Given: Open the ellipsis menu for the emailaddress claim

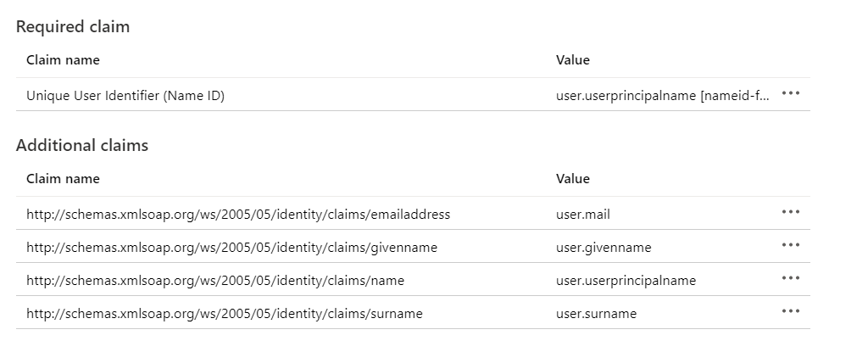Looking at the screenshot, I should point(790,212).
